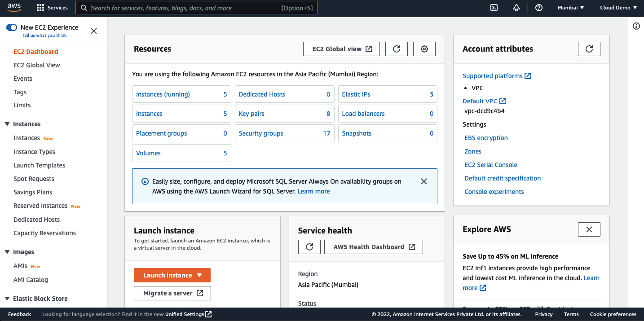Open Reserved Instances in sidebar
The image size is (644, 321).
click(x=40, y=206)
